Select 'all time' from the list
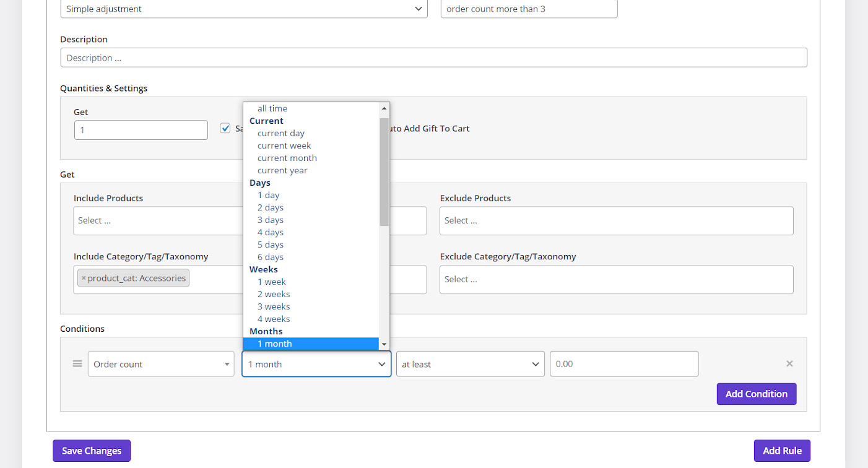The image size is (868, 468). point(272,108)
